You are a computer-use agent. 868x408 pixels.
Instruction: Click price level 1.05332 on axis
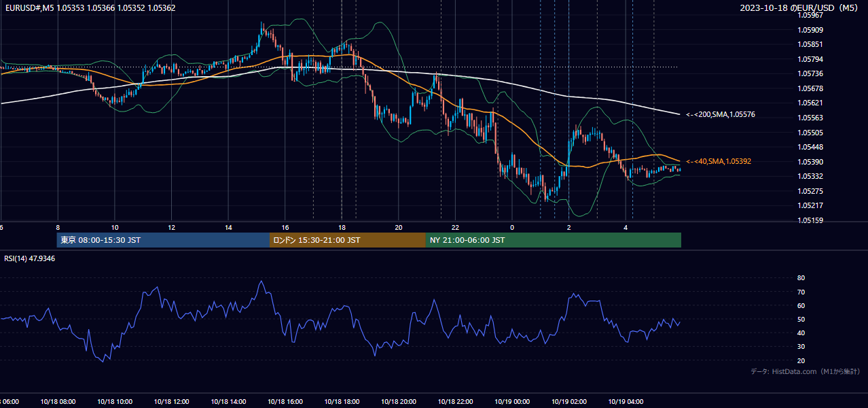point(810,176)
